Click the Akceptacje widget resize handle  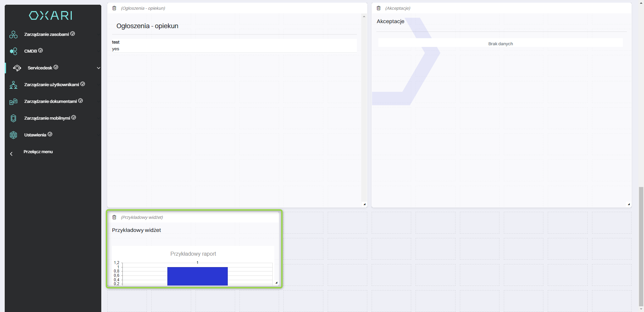point(629,204)
